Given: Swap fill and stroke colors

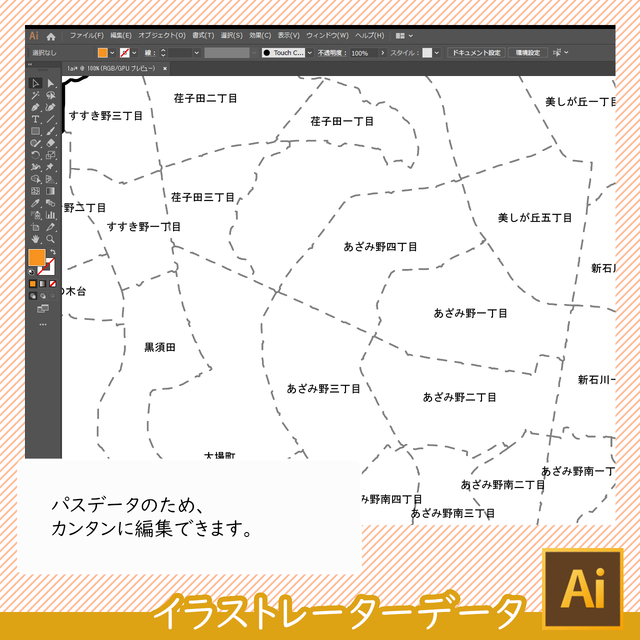Looking at the screenshot, I should pos(53,252).
